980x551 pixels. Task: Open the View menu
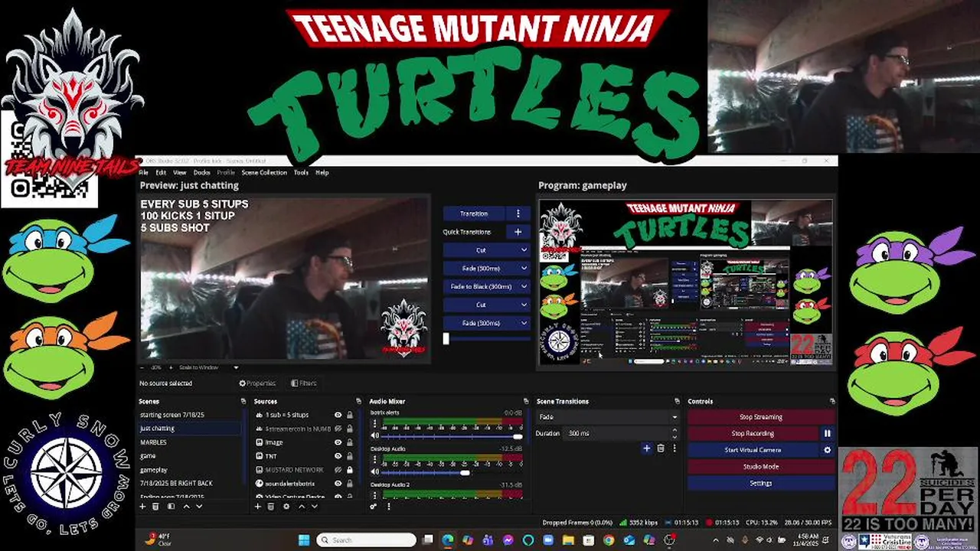point(179,172)
